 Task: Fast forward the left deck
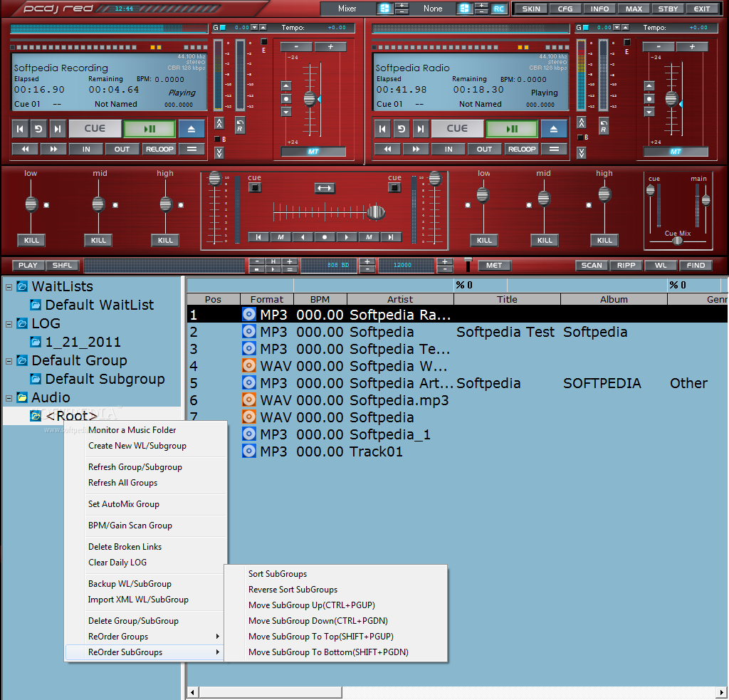pyautogui.click(x=53, y=149)
